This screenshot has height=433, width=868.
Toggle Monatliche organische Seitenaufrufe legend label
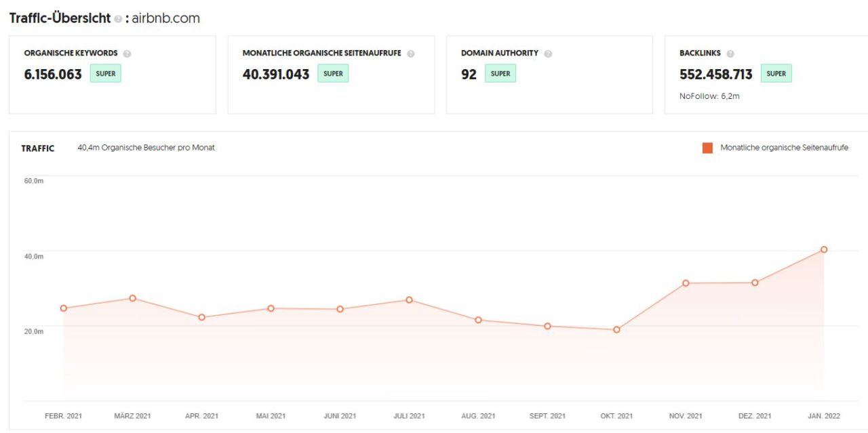pos(784,148)
